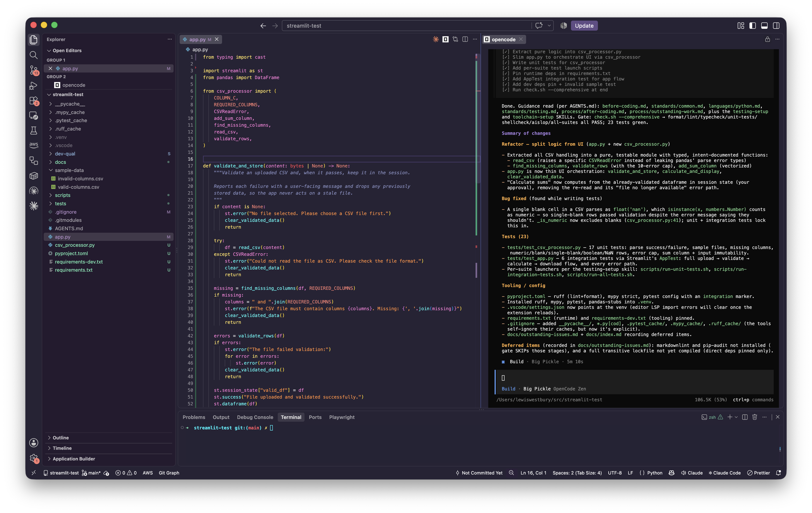Switch to the Ports panel tab
The width and height of the screenshot is (812, 513).
(x=315, y=417)
